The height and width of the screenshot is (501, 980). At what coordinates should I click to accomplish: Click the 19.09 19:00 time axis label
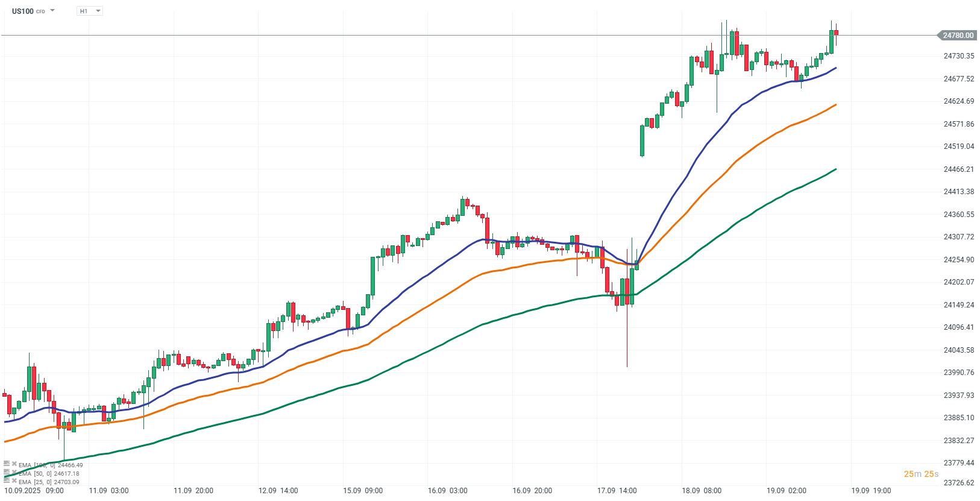coord(871,491)
